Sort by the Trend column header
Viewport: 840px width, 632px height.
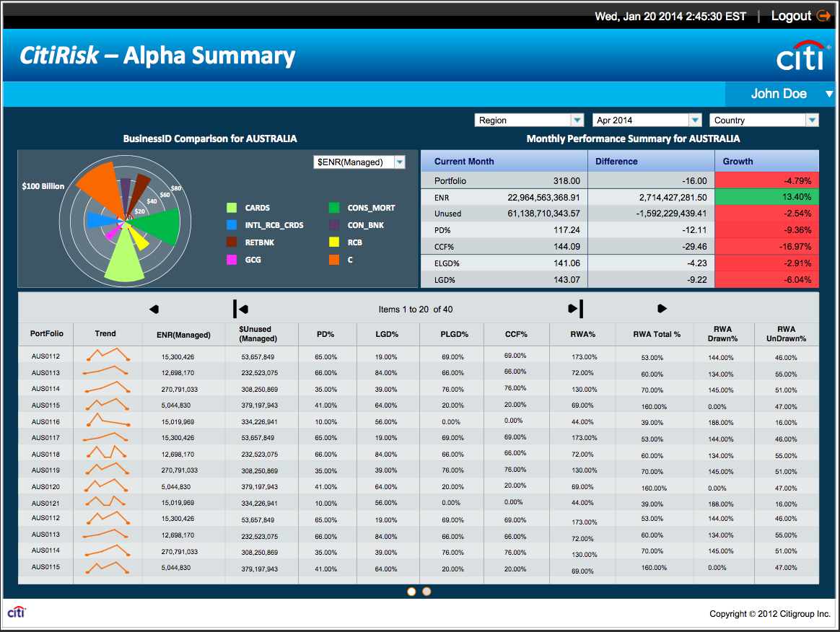click(x=105, y=333)
